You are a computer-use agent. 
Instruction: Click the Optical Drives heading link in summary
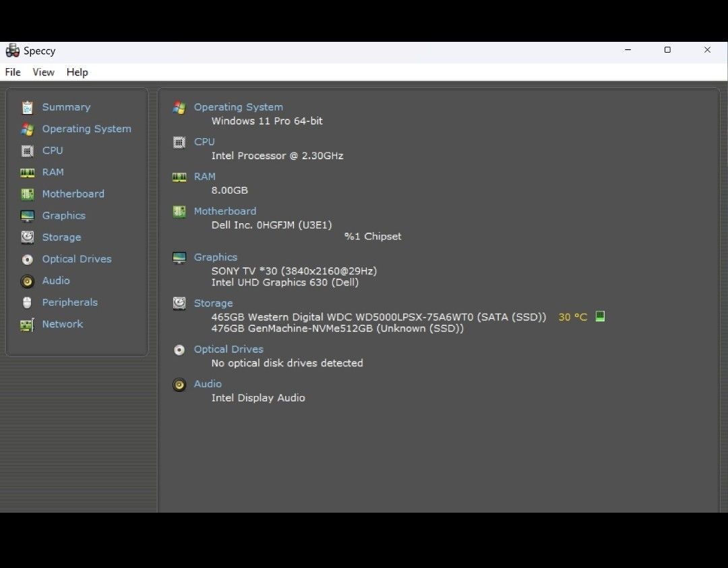click(229, 349)
